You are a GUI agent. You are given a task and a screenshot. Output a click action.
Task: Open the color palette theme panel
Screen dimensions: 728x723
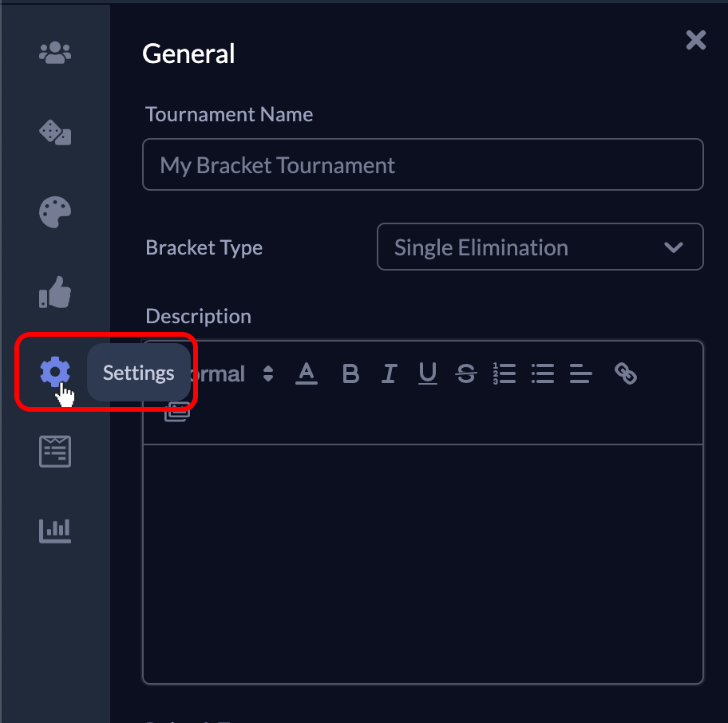pos(54,212)
